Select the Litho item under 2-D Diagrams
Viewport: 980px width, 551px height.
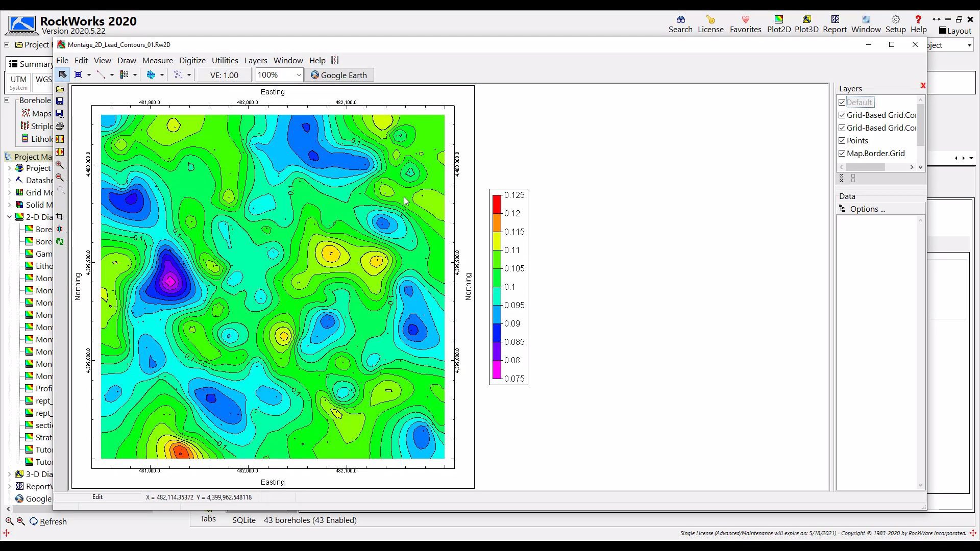(x=39, y=266)
